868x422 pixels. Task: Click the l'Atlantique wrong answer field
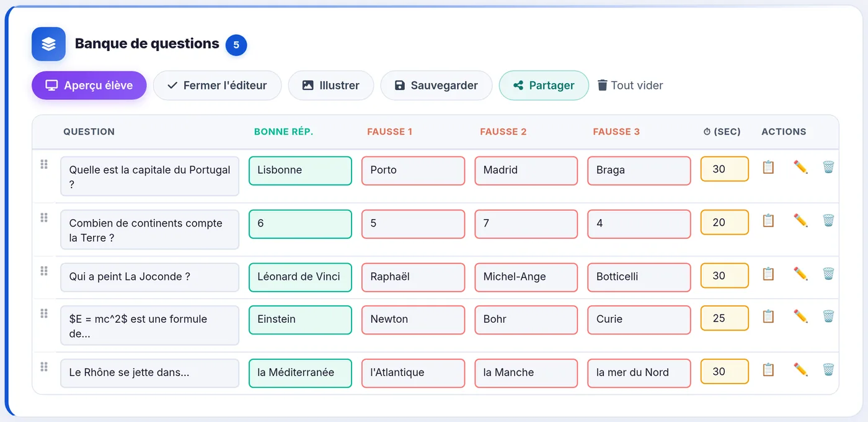(413, 373)
